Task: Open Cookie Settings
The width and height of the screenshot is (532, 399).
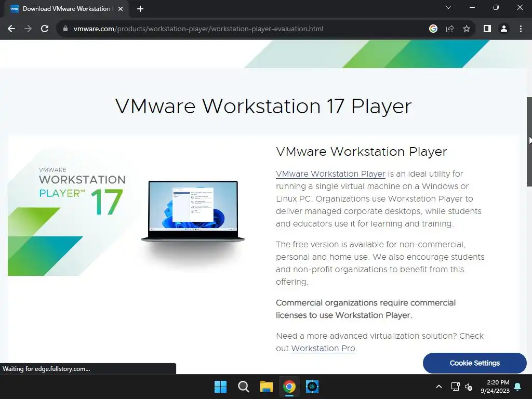Action: [x=475, y=363]
